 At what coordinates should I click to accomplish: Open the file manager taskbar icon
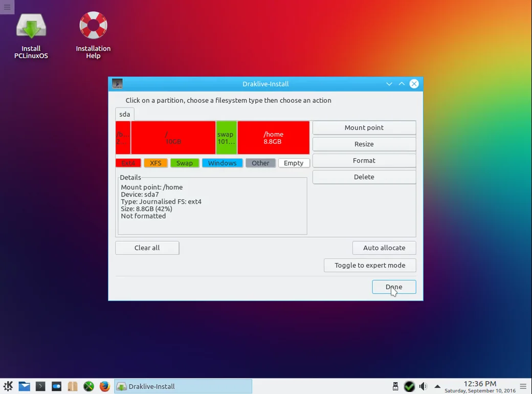[x=72, y=386]
